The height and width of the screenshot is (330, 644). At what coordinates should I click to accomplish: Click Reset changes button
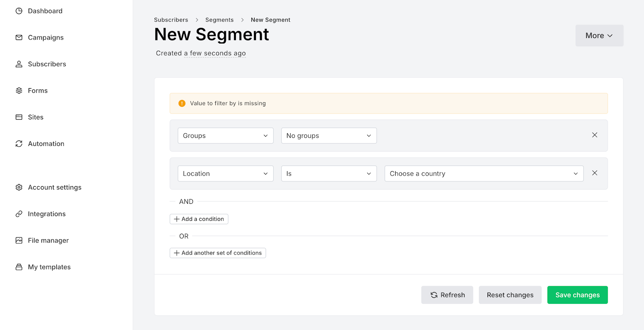pyautogui.click(x=510, y=295)
